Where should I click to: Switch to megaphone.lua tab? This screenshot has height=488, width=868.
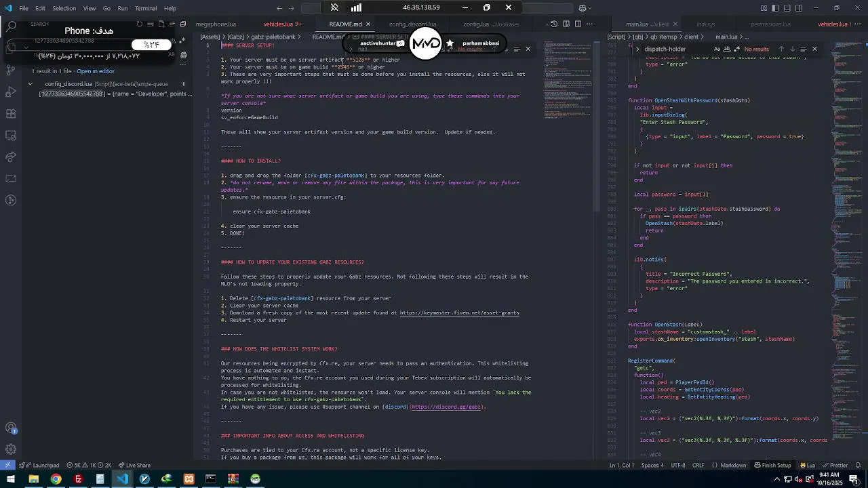point(216,24)
